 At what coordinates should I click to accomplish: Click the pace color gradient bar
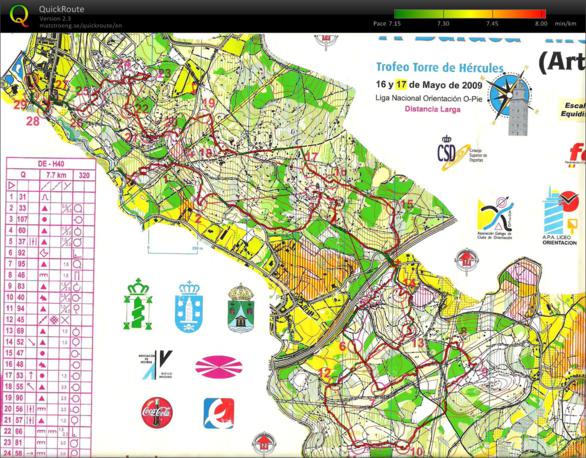(470, 14)
